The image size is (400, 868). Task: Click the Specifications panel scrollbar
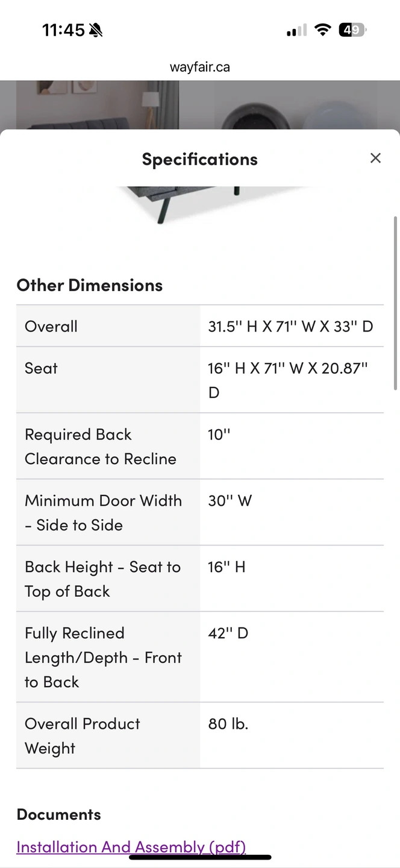395,303
